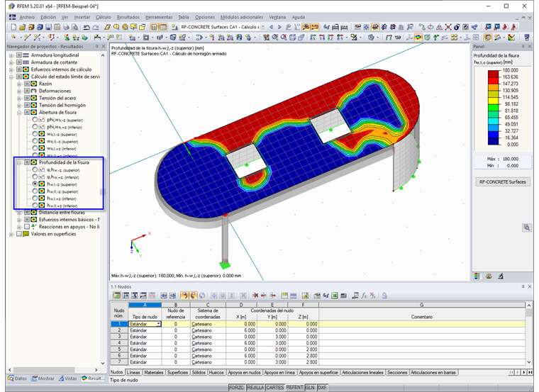Expand Valores en superficies tree node
The image size is (539, 392).
point(11,234)
